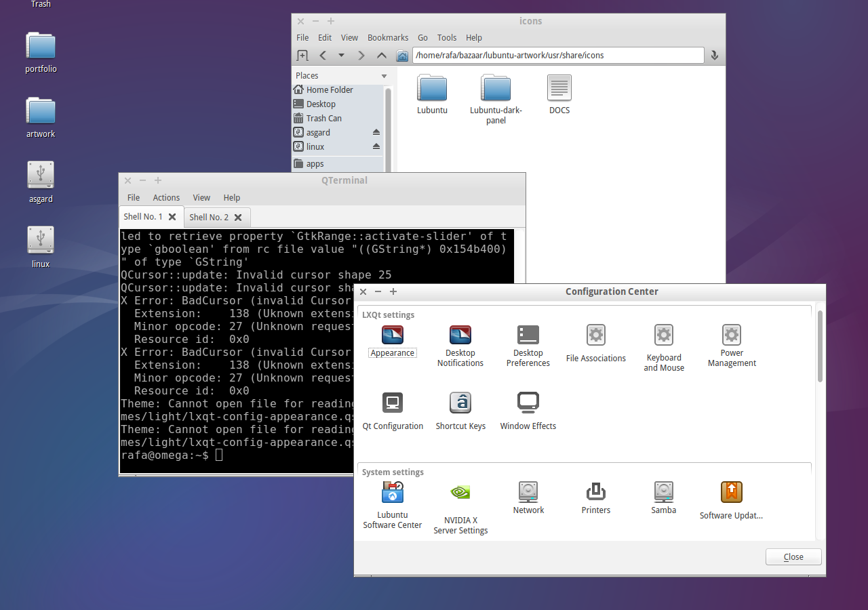Close the Shell No. 2 tab

tap(238, 218)
